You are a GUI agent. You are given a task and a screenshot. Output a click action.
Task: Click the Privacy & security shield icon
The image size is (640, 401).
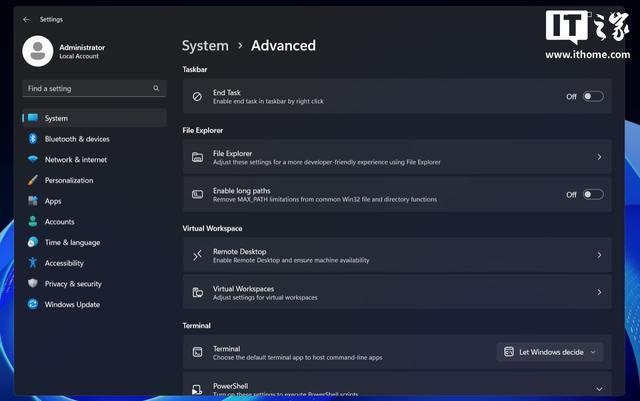(x=33, y=284)
